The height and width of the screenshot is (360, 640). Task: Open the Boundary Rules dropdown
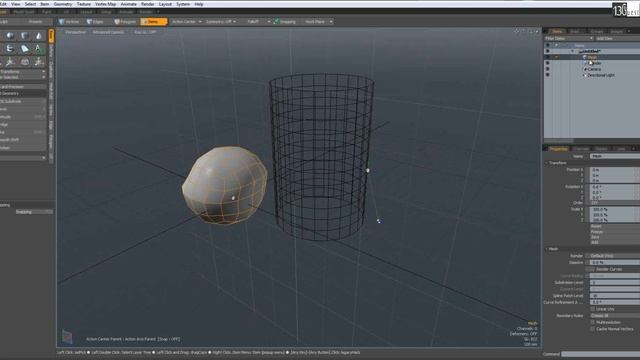point(615,316)
